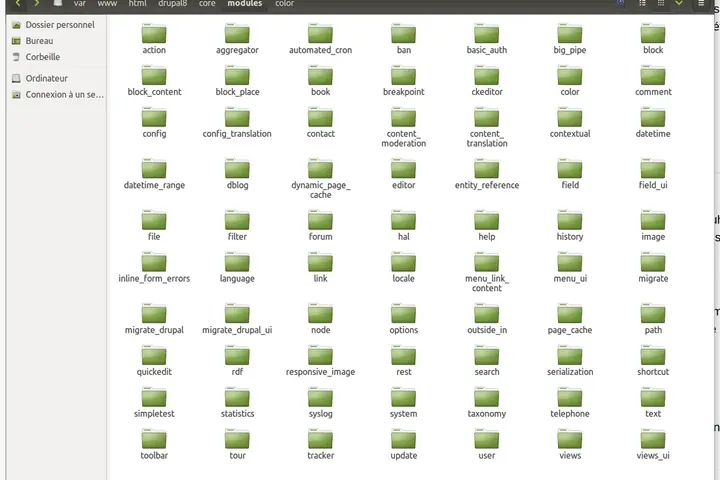The image size is (720, 480).
Task: Go forward with the right arrow
Action: (x=37, y=4)
